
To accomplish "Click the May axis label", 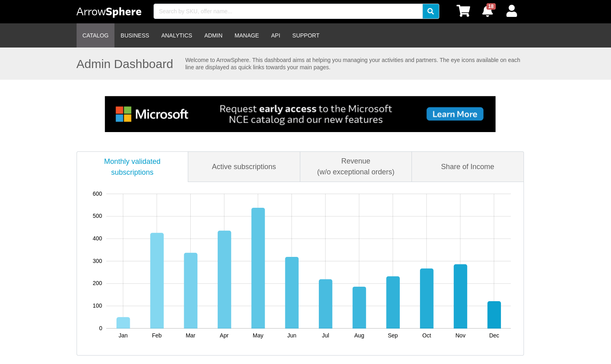I will pyautogui.click(x=258, y=335).
